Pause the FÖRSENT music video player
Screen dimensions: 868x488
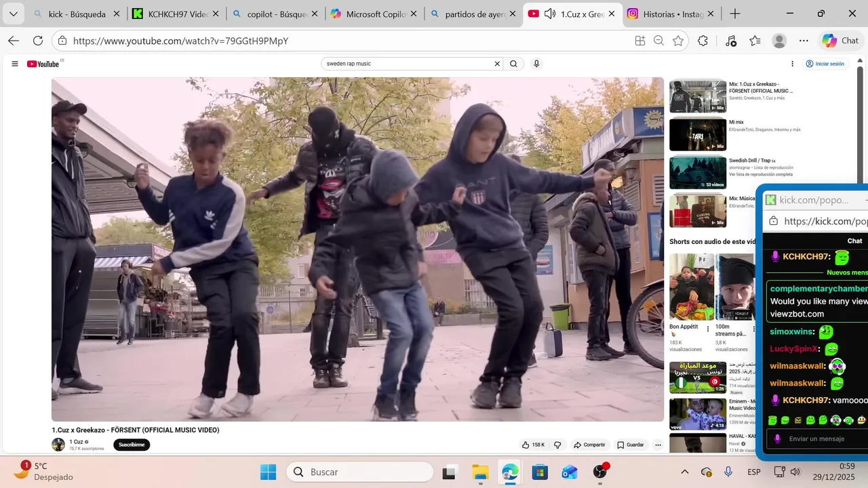(x=357, y=249)
